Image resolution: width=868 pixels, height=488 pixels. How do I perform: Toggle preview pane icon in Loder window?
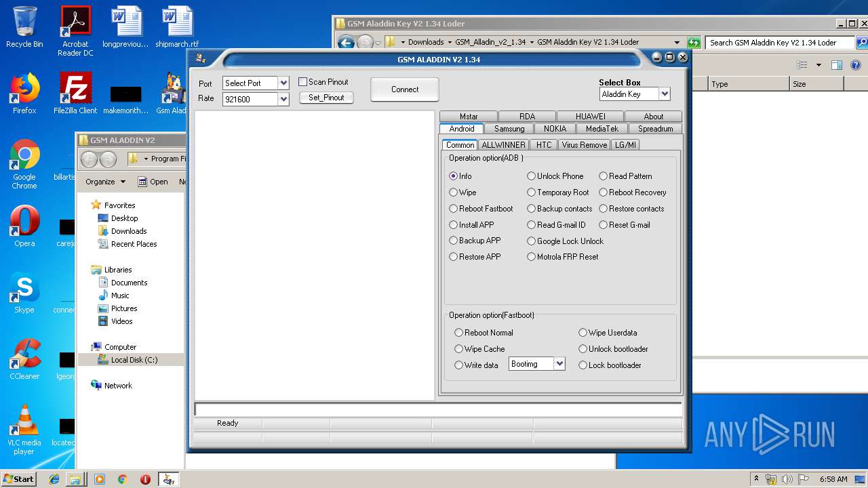[837, 65]
